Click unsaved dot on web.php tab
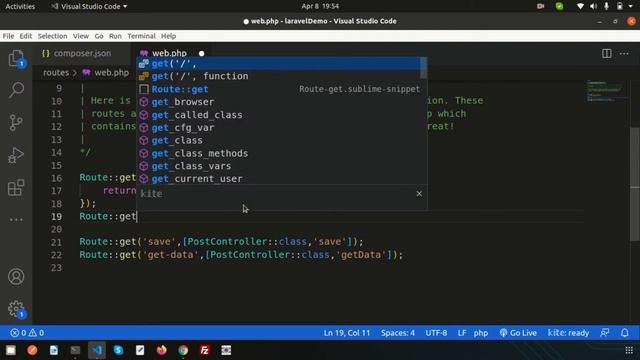The height and width of the screenshot is (360, 640). click(x=201, y=53)
